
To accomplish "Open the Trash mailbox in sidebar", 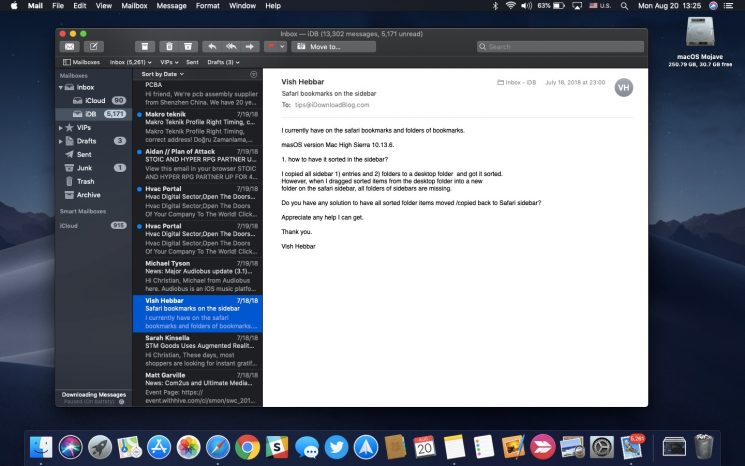I will (94, 181).
